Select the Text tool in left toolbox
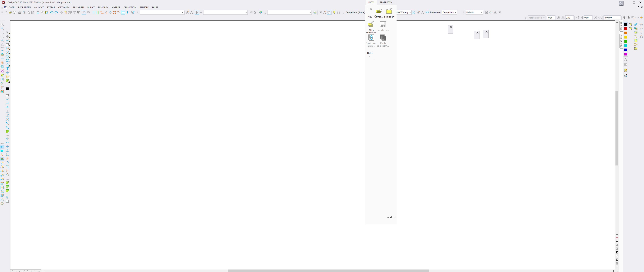The width and height of the screenshot is (644, 272). pyautogui.click(x=7, y=68)
